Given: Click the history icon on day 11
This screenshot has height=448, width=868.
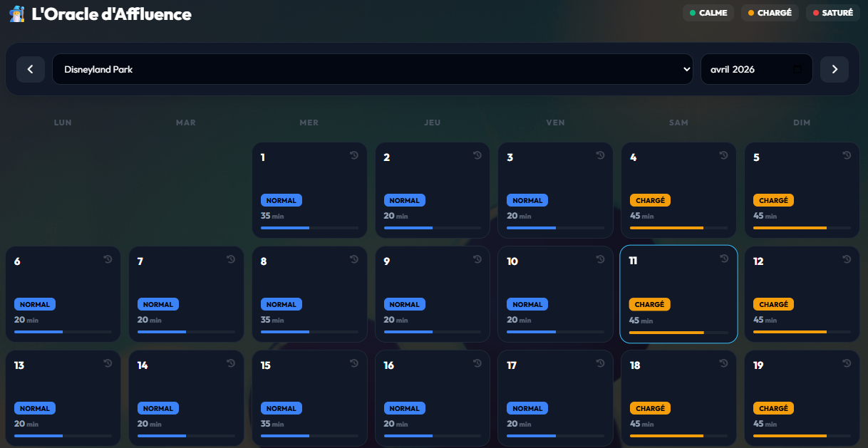Looking at the screenshot, I should pyautogui.click(x=724, y=259).
